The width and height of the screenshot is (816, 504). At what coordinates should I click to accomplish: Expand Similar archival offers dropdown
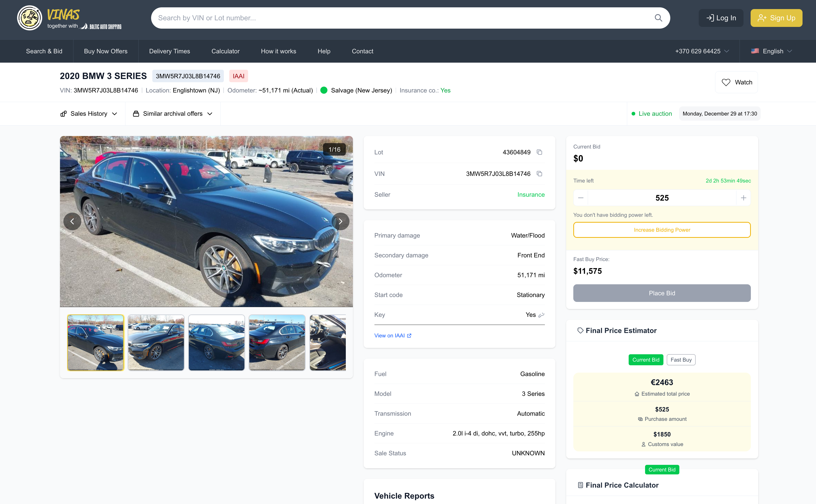[x=172, y=114]
